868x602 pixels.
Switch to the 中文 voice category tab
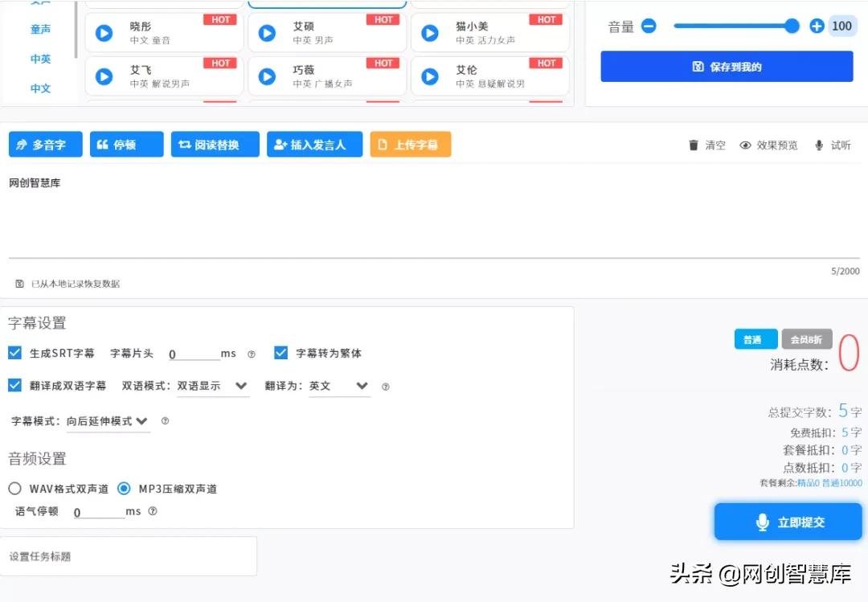pyautogui.click(x=40, y=88)
